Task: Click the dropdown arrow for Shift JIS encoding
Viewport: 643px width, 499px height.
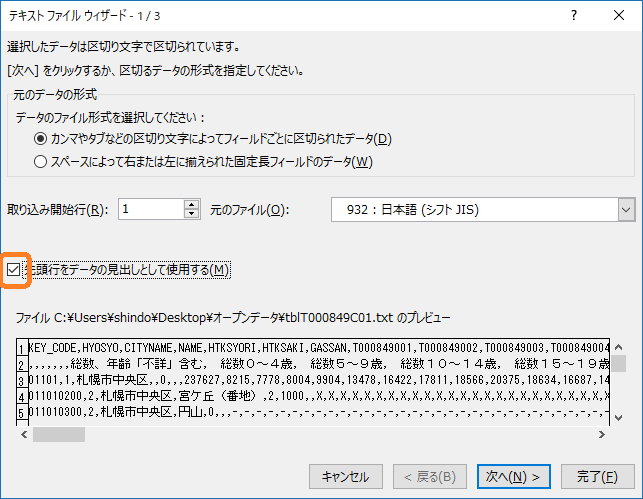Action: 626,209
